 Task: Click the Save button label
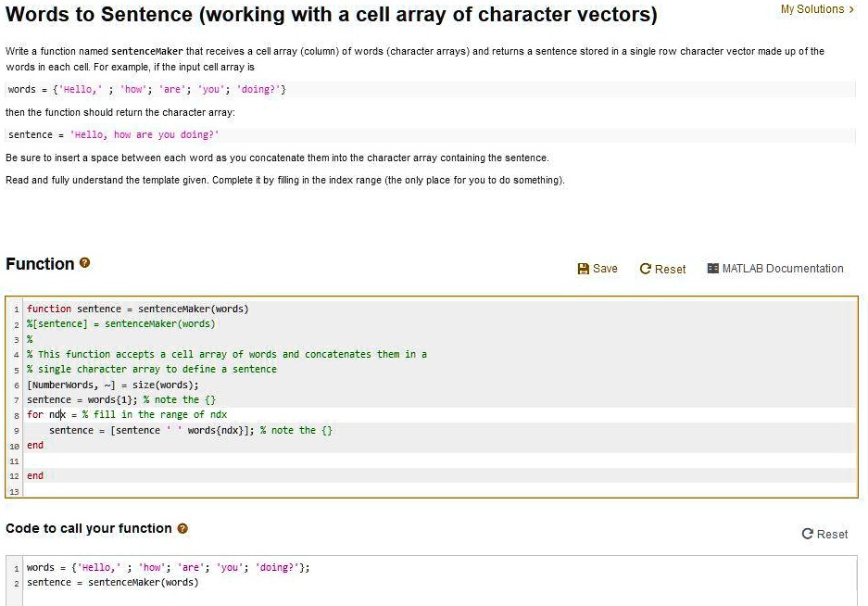click(605, 269)
